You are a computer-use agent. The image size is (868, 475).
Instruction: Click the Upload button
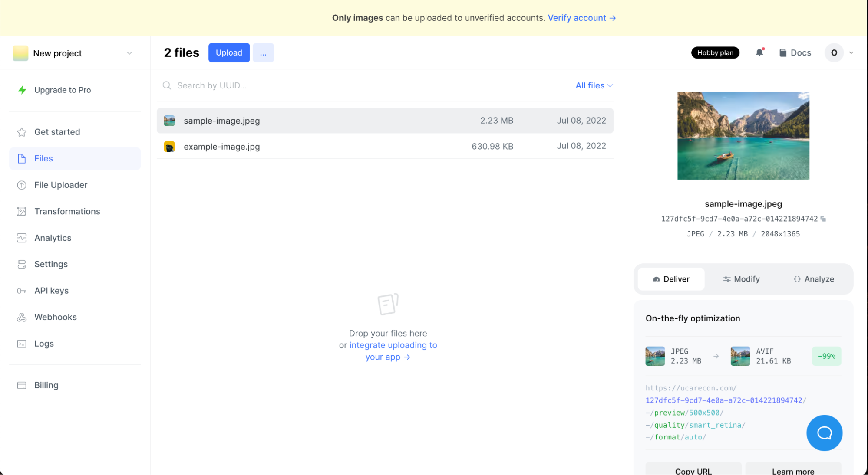(229, 52)
